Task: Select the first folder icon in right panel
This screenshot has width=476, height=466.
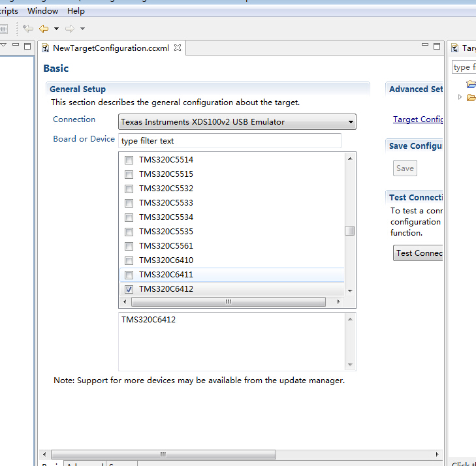Action: pyautogui.click(x=471, y=84)
